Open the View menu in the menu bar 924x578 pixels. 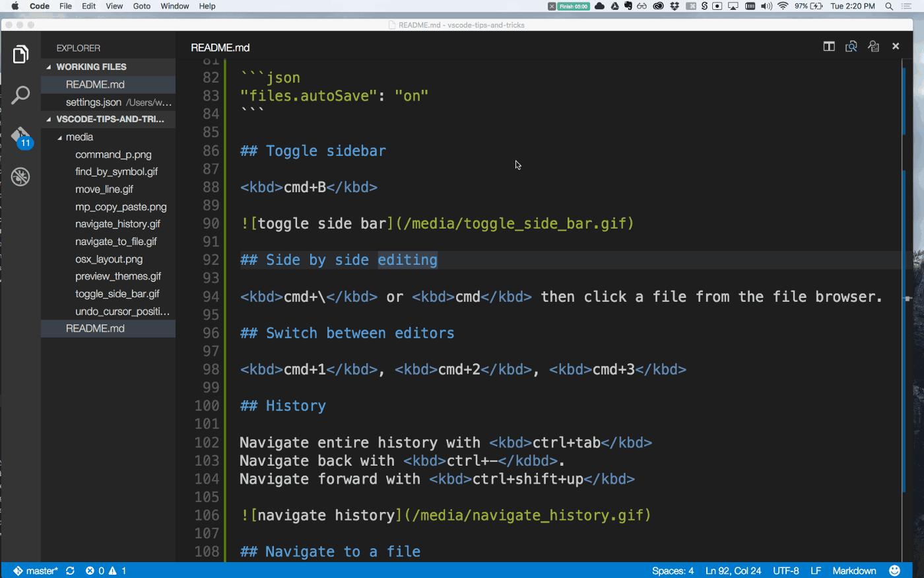click(x=114, y=6)
